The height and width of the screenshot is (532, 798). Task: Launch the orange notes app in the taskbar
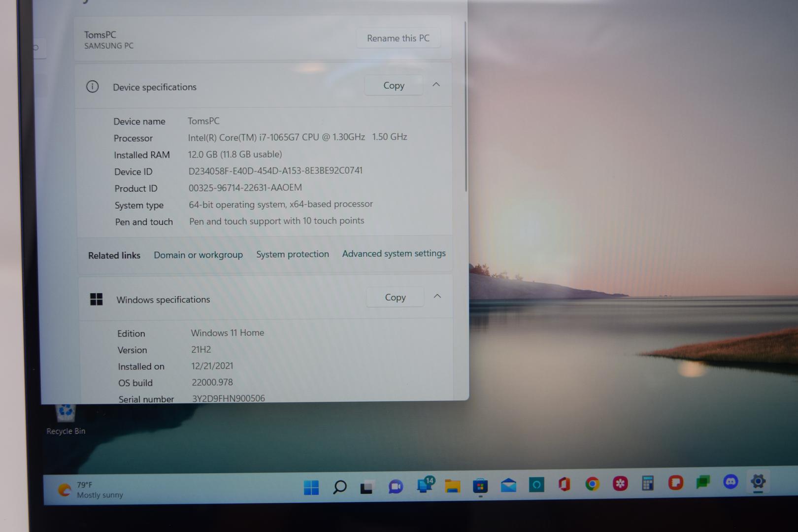pos(675,483)
